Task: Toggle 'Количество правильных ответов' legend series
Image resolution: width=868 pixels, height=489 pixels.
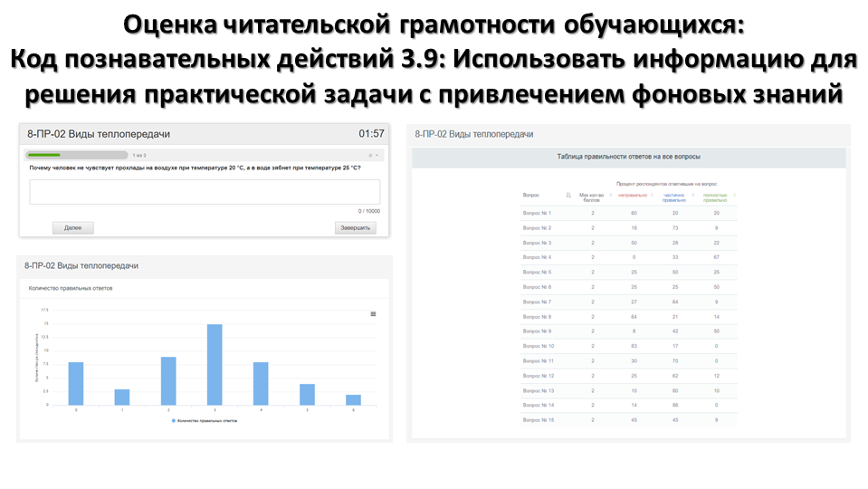Action: click(205, 421)
